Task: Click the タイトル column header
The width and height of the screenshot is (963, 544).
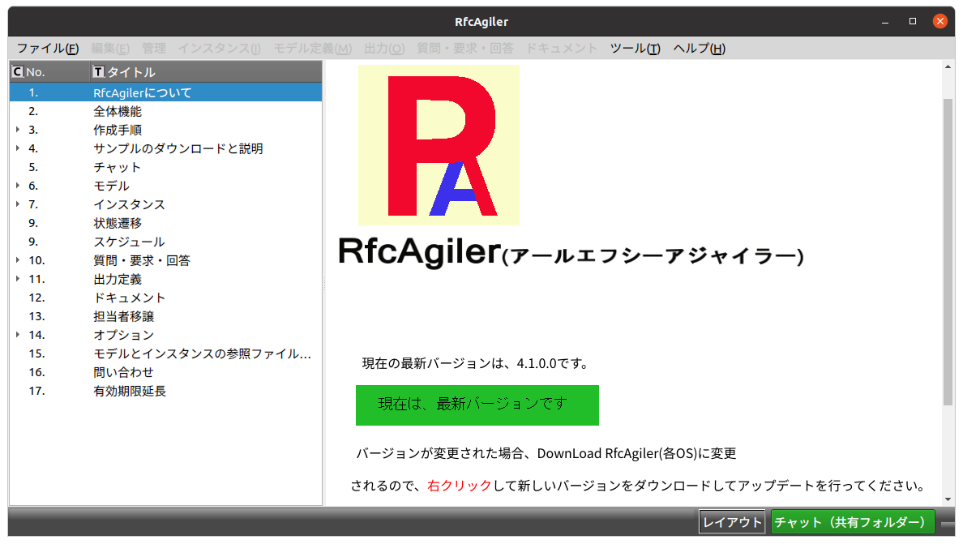Action: [x=206, y=72]
